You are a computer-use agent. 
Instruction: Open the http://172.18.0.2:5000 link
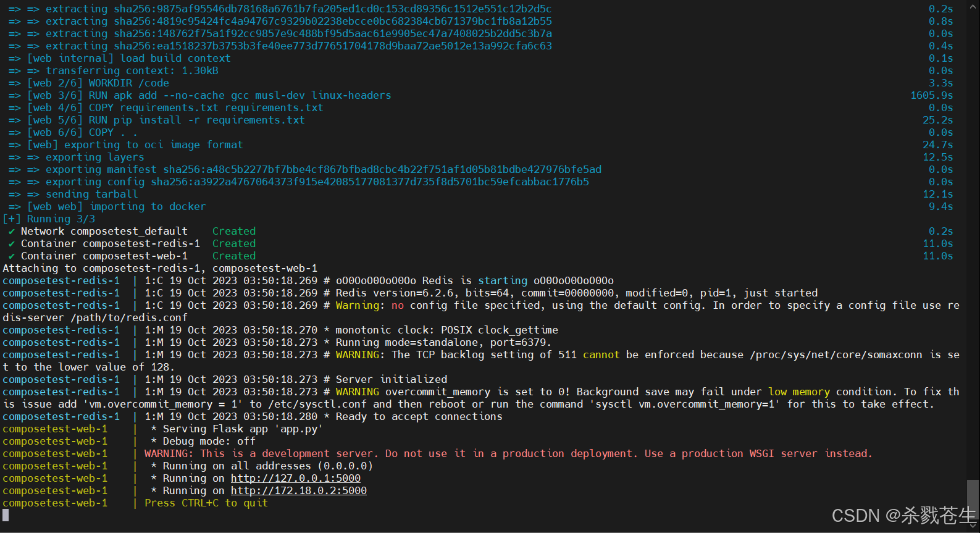click(299, 490)
